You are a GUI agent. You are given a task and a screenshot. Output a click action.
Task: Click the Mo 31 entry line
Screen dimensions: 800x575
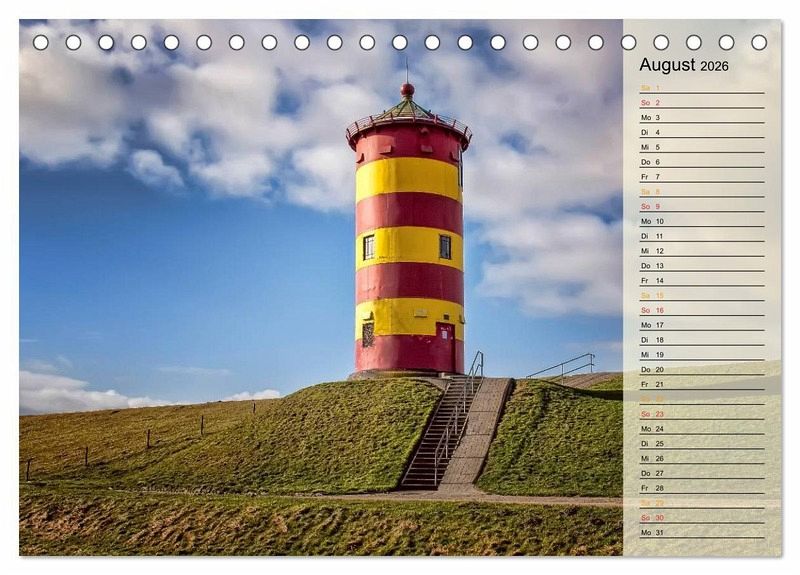701,532
